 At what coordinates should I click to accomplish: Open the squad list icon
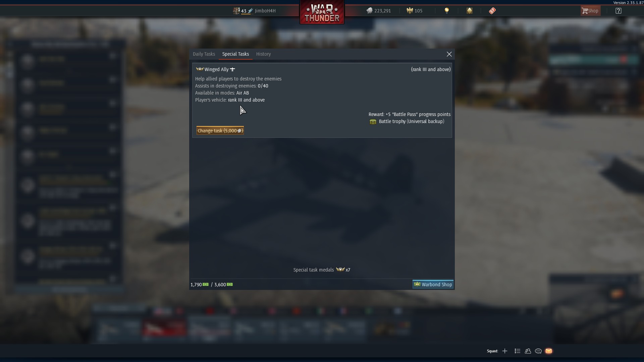pyautogui.click(x=517, y=351)
